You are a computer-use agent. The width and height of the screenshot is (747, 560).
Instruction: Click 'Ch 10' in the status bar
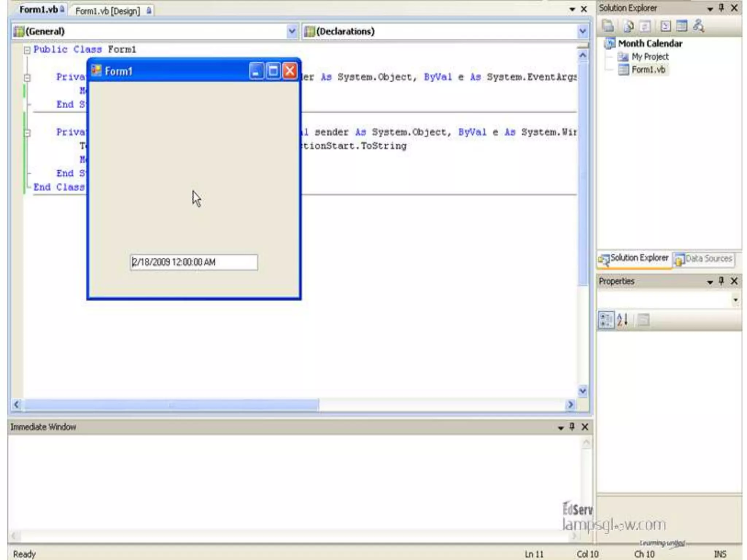[644, 554]
